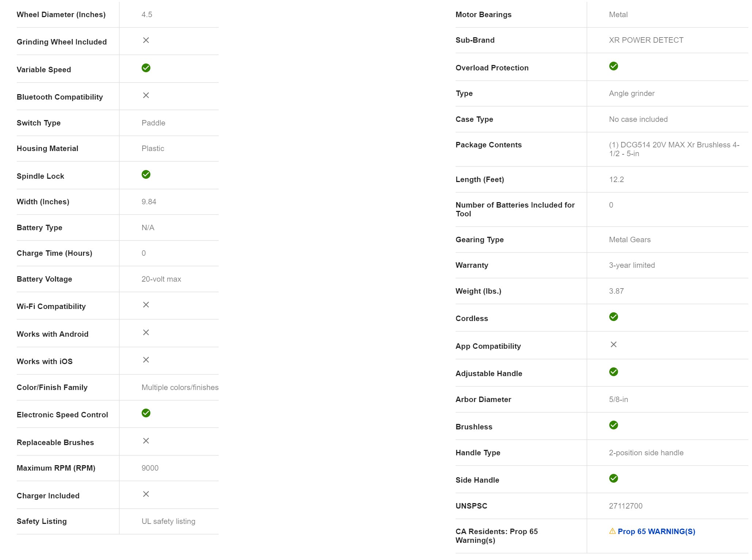
Task: Click the green check for Overload Protection
Action: coord(613,66)
